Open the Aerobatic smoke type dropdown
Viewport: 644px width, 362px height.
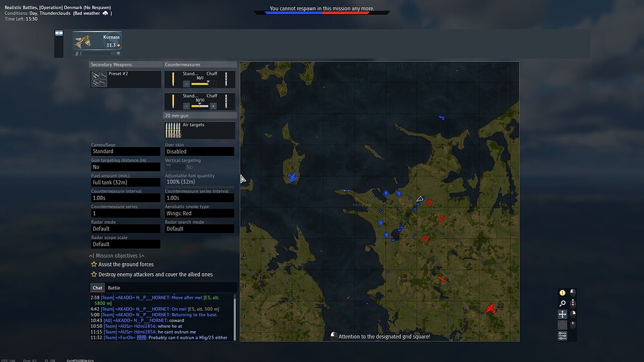pos(199,213)
